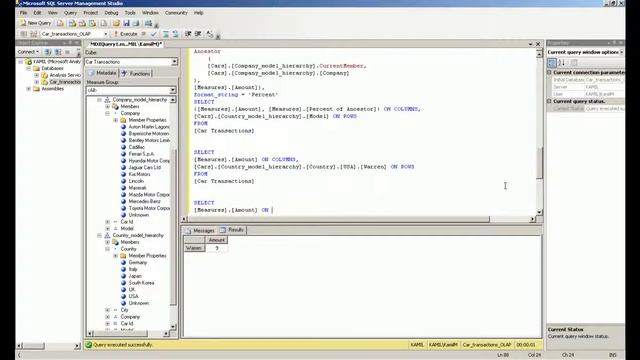The height and width of the screenshot is (360, 640).
Task: Select Aston Martin Lagonda member
Action: [149, 127]
